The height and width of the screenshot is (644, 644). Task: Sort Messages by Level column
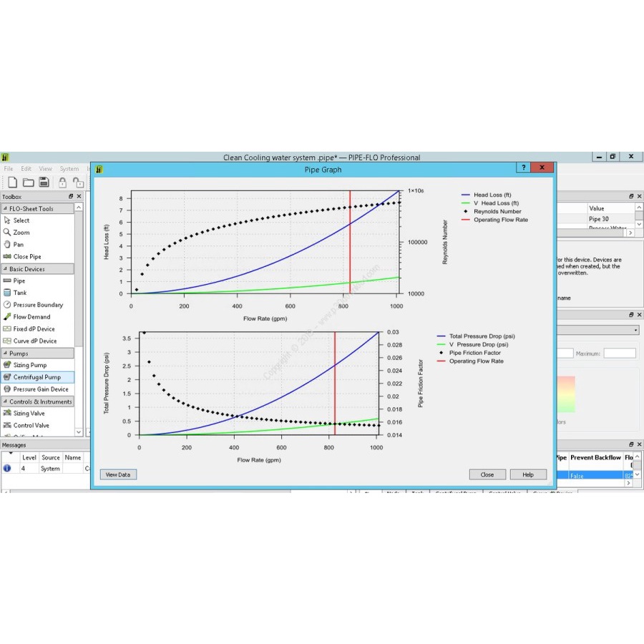[29, 457]
